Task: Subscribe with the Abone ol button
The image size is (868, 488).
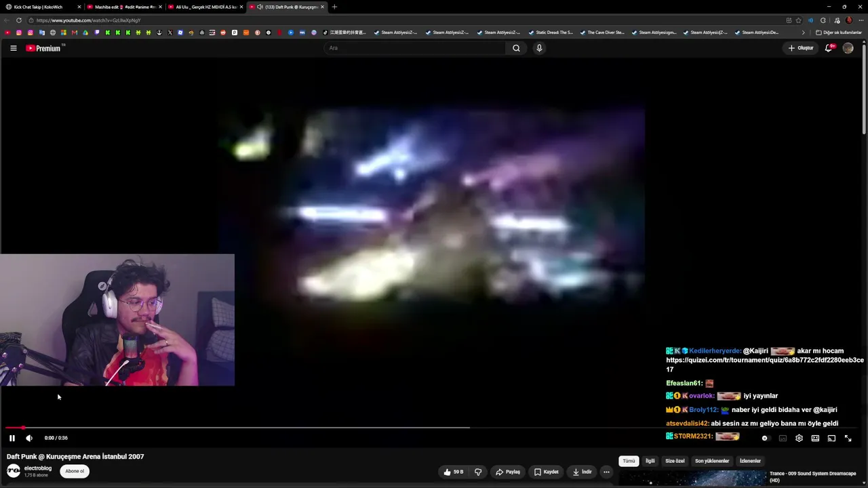Action: (75, 471)
